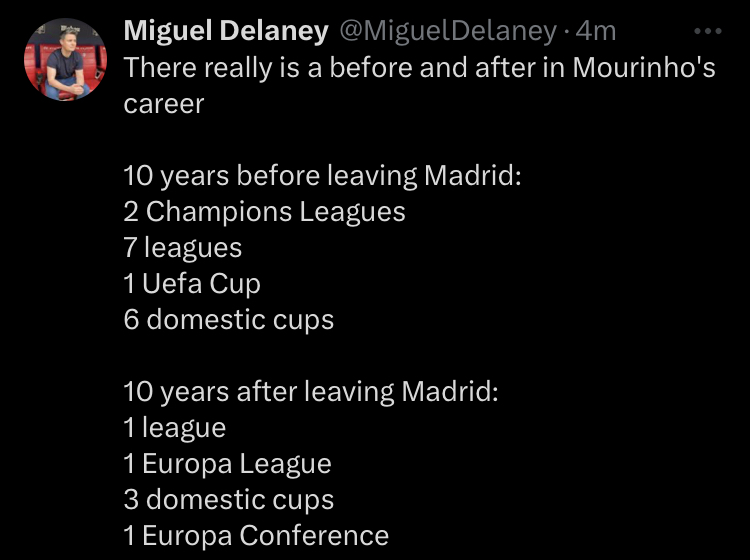Click the "6 domestic cups" line
The width and height of the screenshot is (750, 560).
[229, 319]
